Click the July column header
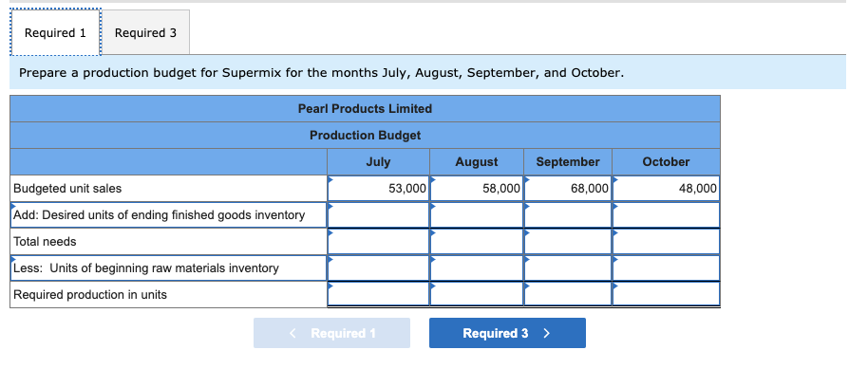The image size is (868, 387). (x=378, y=162)
